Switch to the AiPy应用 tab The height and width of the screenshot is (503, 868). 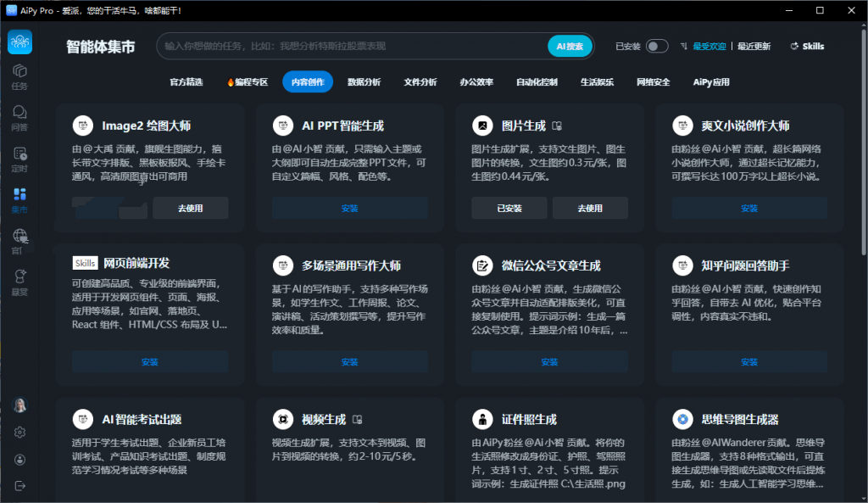[x=711, y=82]
